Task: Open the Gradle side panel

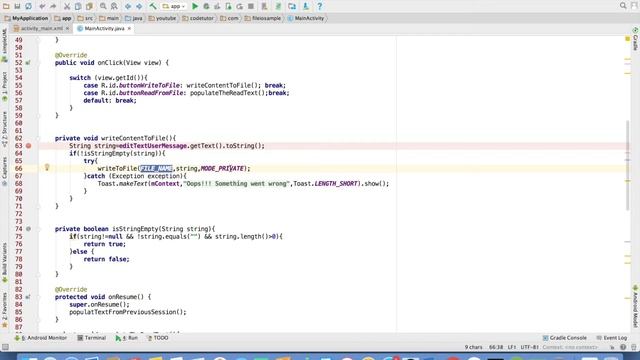Action: pos(636,39)
